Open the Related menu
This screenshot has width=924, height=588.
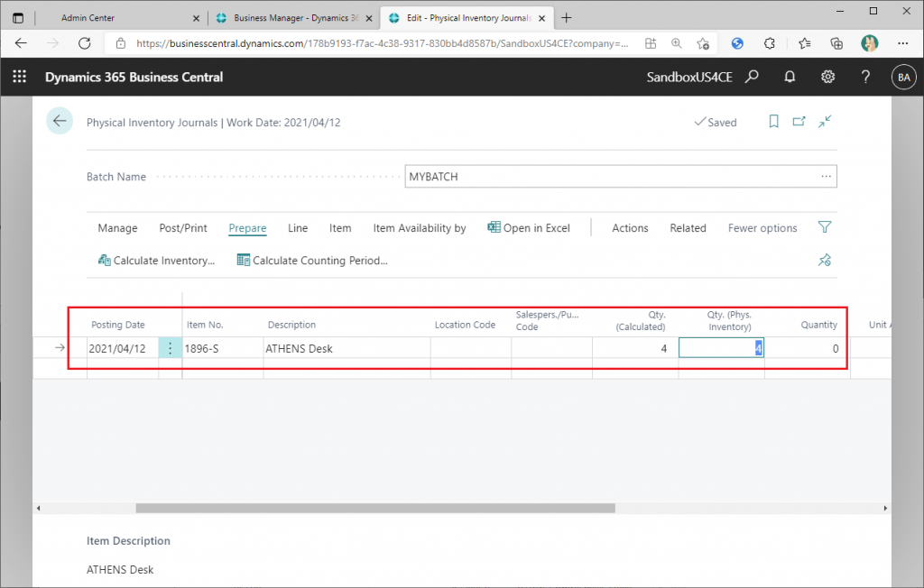pyautogui.click(x=688, y=228)
